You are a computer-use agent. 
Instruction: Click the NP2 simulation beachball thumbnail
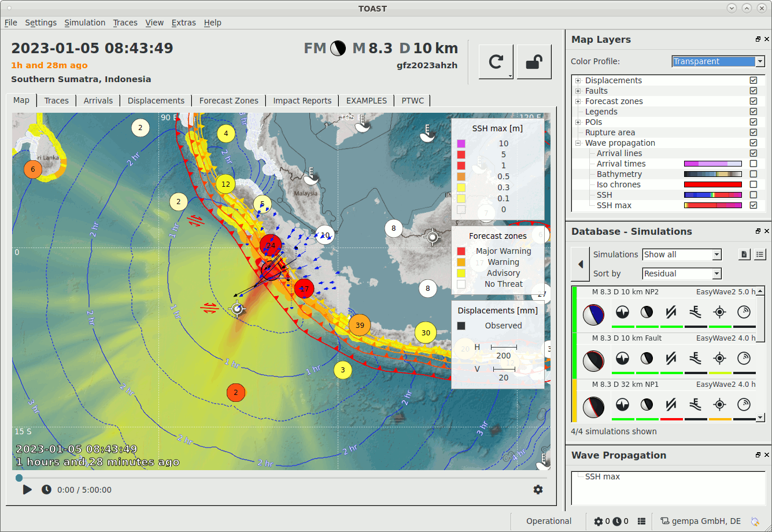(593, 315)
